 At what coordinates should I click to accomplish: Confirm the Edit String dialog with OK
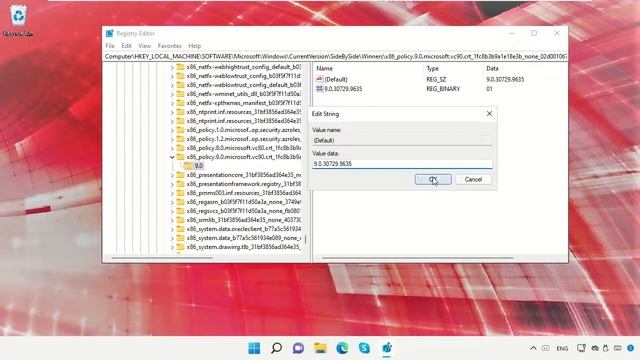coord(433,180)
